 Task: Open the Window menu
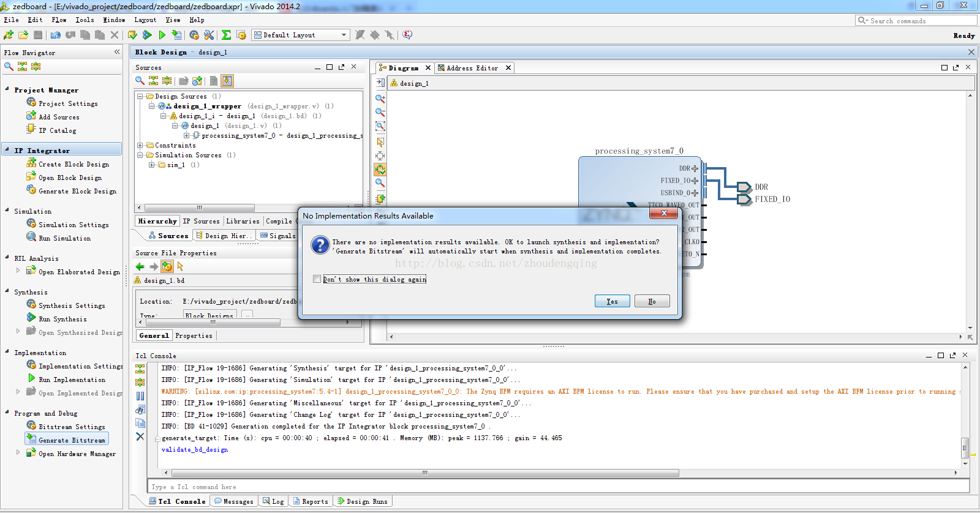114,20
